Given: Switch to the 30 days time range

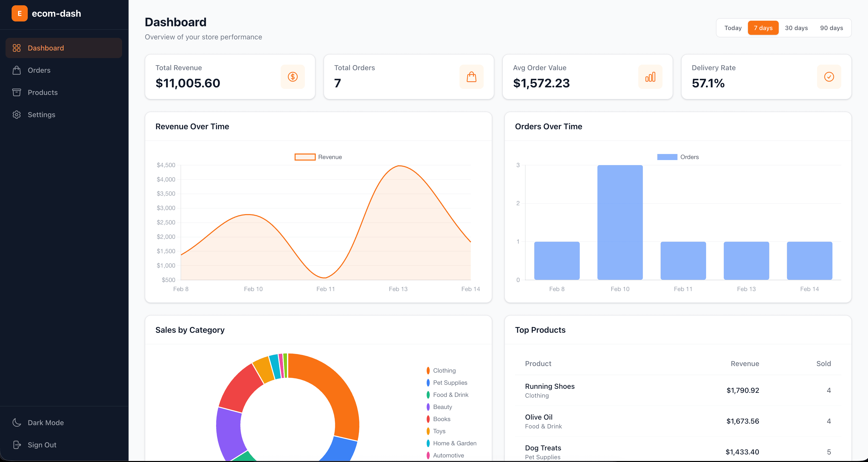Looking at the screenshot, I should (x=796, y=28).
